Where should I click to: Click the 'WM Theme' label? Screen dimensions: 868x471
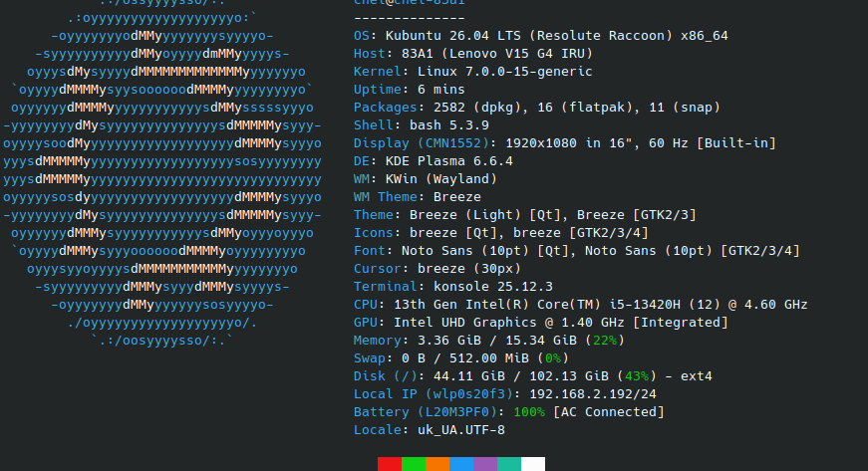(x=386, y=197)
